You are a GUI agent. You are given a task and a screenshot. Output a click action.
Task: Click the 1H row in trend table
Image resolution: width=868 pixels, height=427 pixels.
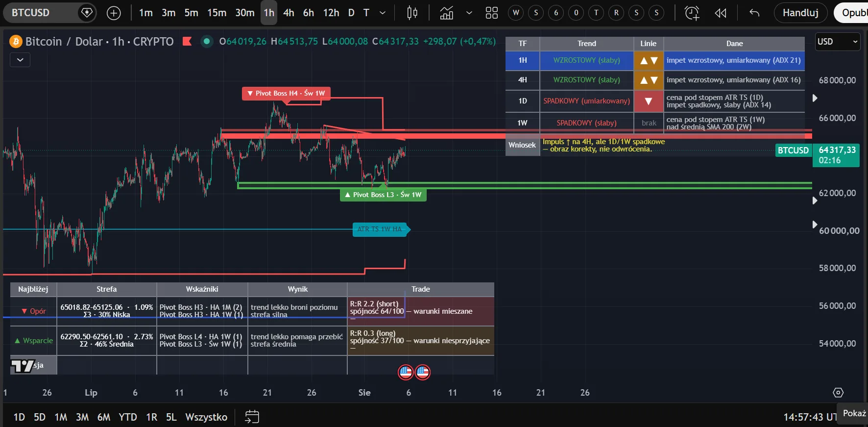tap(655, 60)
